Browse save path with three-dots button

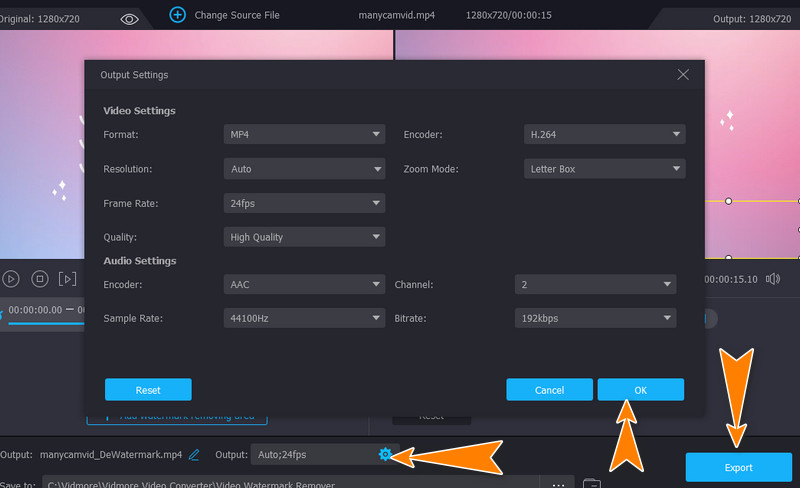[558, 483]
